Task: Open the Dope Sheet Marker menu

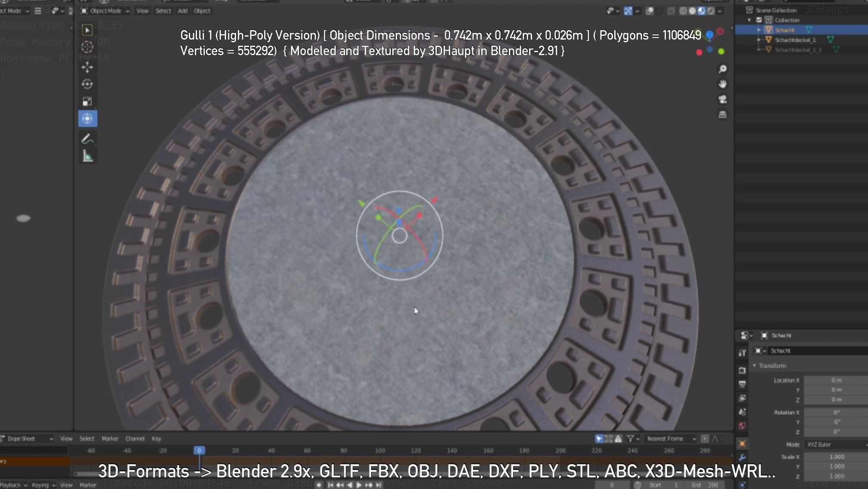Action: click(110, 439)
